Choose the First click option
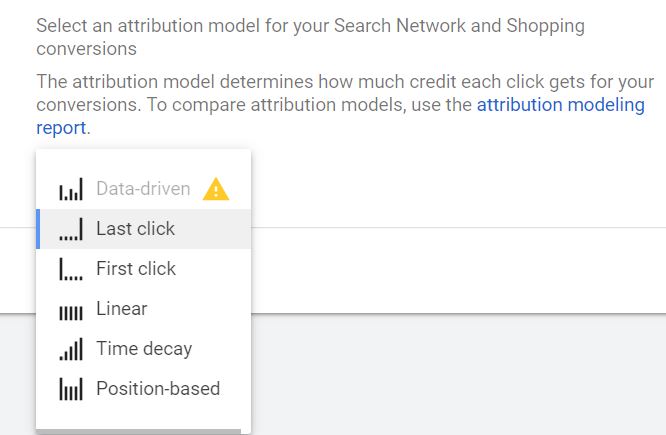The width and height of the screenshot is (666, 435). (x=144, y=269)
